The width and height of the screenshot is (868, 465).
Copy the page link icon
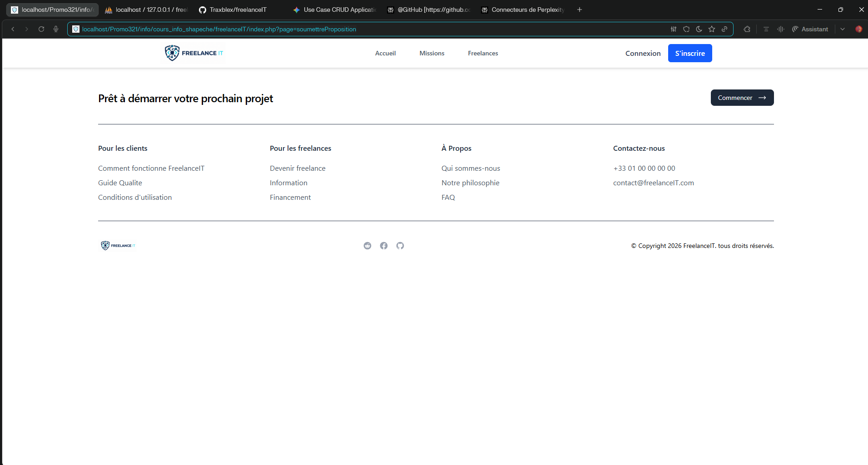724,29
